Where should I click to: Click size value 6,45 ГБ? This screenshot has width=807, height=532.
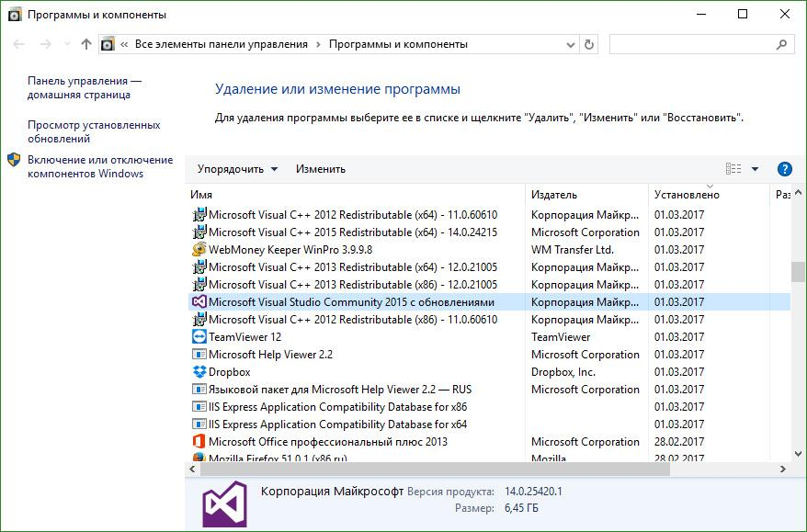521,508
